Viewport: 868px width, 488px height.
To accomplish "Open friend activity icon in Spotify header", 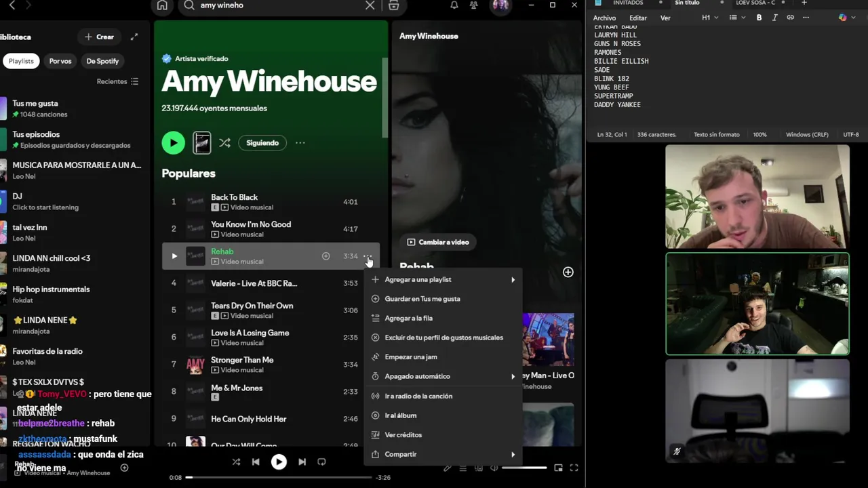I will click(473, 5).
